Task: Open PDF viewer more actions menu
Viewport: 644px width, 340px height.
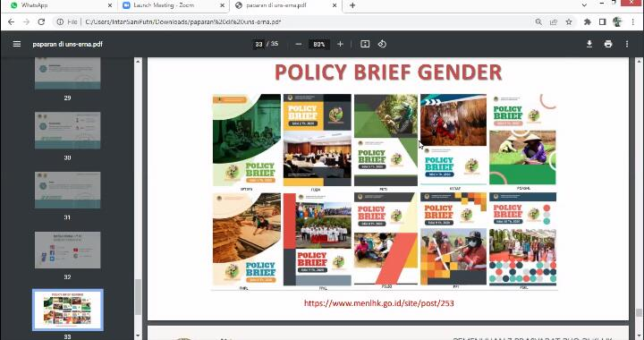Action: click(627, 44)
